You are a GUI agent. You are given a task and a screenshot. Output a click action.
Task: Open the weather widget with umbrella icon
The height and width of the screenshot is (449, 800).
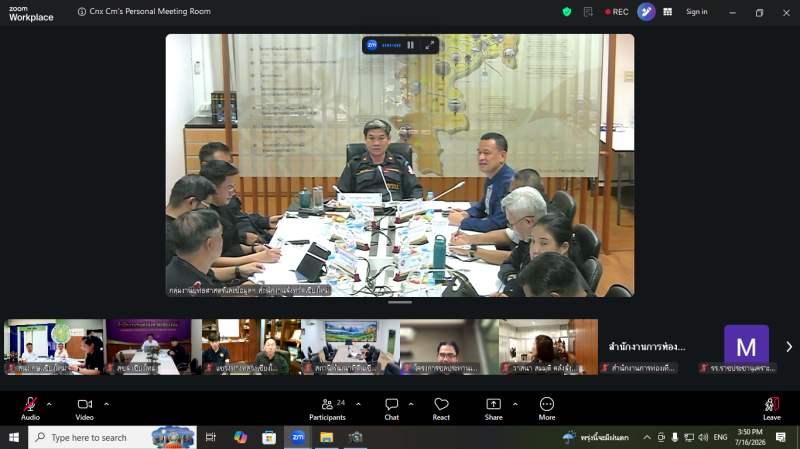(596, 437)
